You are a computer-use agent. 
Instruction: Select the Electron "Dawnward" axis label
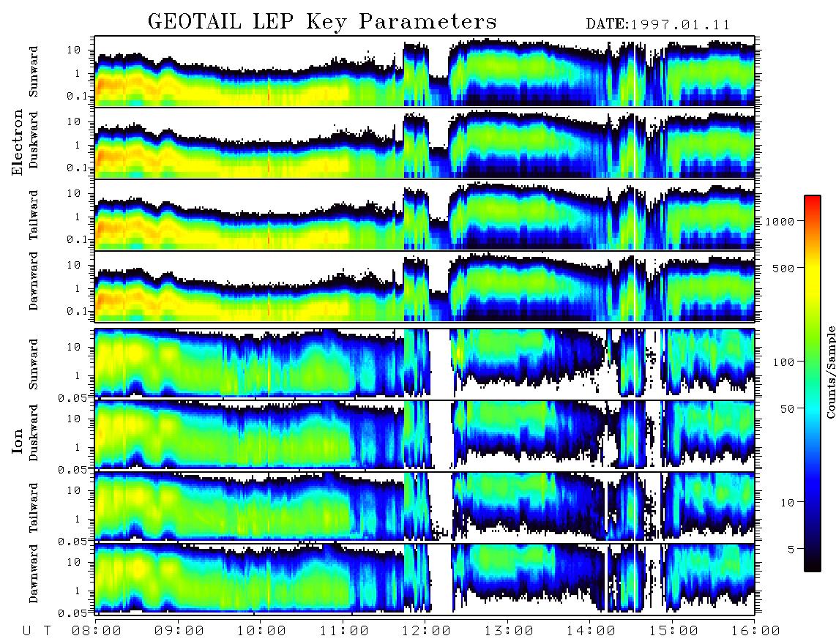click(x=34, y=281)
